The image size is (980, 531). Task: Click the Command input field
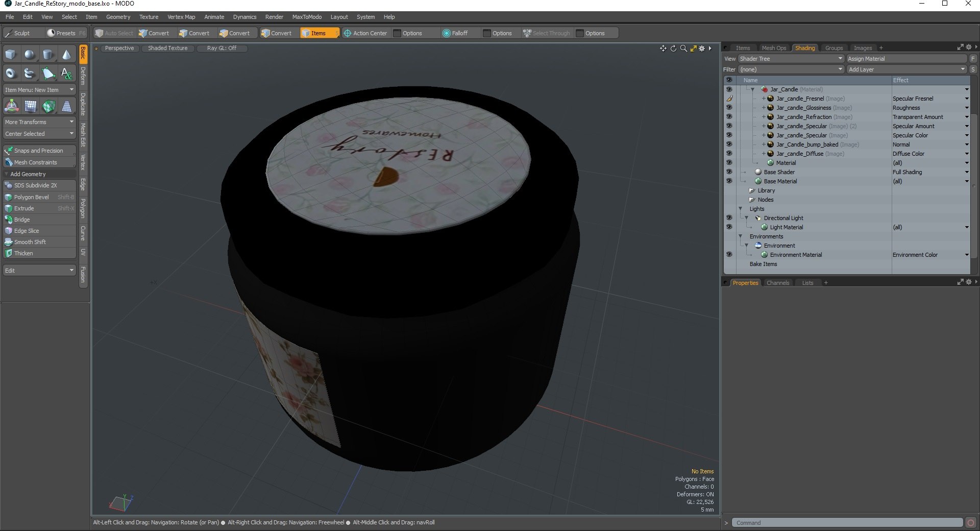[847, 523]
